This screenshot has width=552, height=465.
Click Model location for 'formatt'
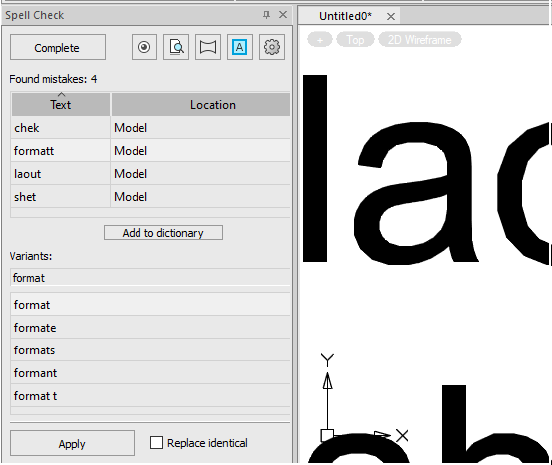(201, 151)
